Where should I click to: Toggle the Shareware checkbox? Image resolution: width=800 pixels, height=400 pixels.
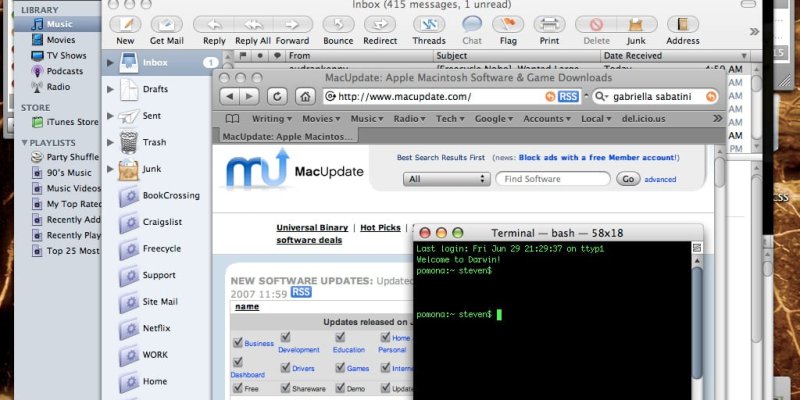coord(287,388)
